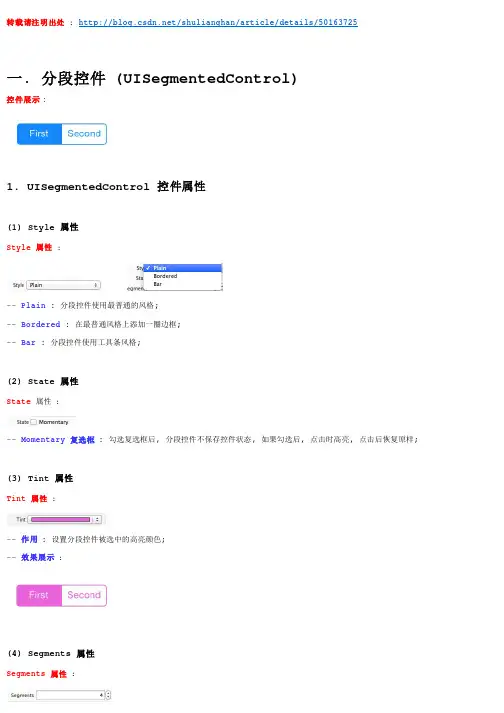This screenshot has width=504, height=713.
Task: Click the Segments stepper arrows
Action: (108, 695)
